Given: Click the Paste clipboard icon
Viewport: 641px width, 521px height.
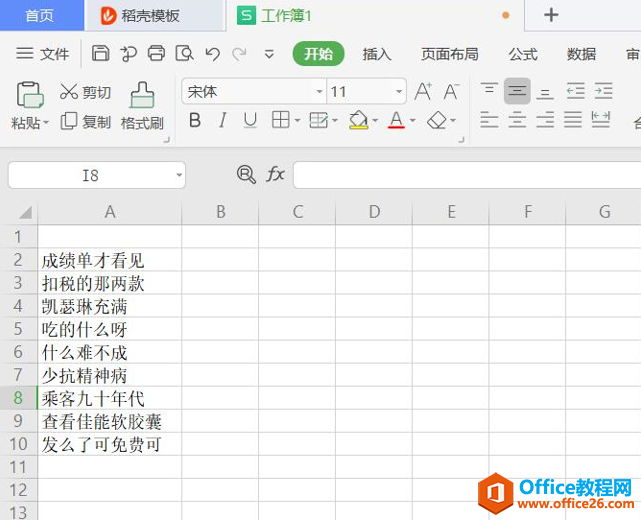Looking at the screenshot, I should click(x=30, y=95).
